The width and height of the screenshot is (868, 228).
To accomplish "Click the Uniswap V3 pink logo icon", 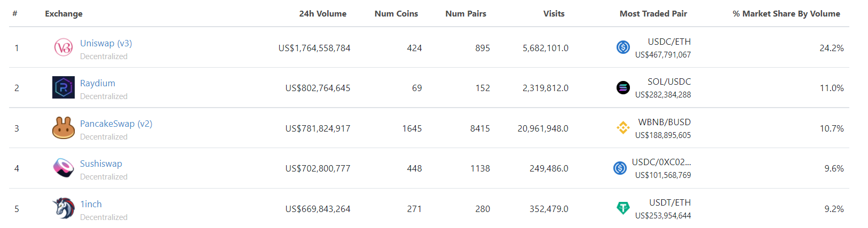I will point(64,47).
